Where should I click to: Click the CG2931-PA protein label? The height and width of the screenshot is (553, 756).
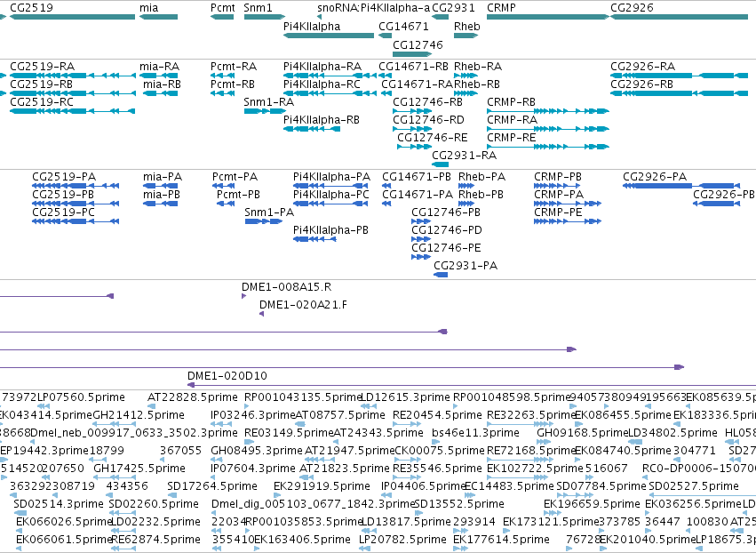tap(466, 266)
